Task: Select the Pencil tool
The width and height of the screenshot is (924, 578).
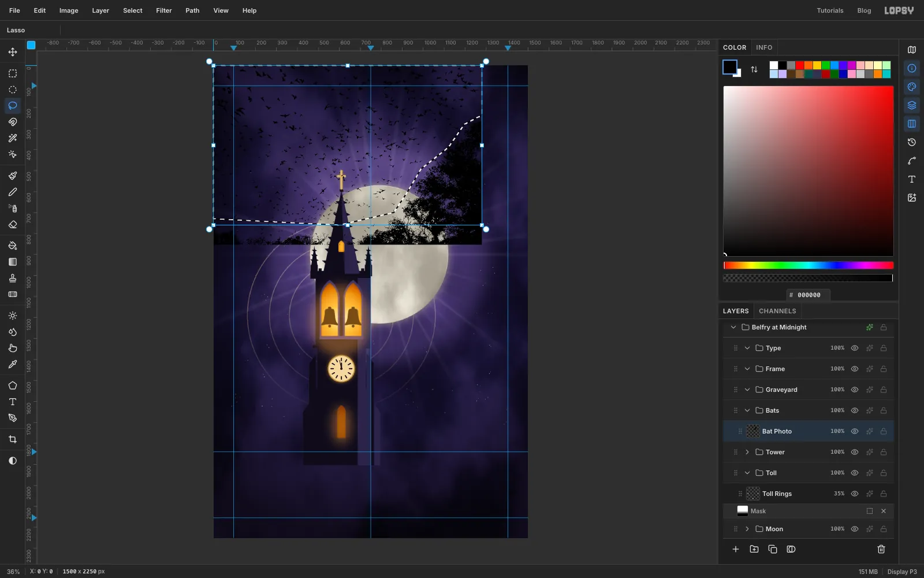Action: coord(13,192)
